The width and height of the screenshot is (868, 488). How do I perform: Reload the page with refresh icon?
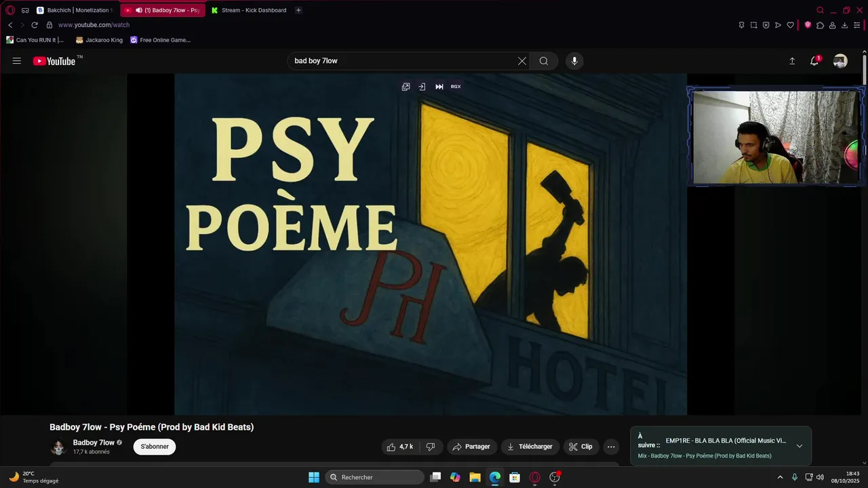(35, 25)
